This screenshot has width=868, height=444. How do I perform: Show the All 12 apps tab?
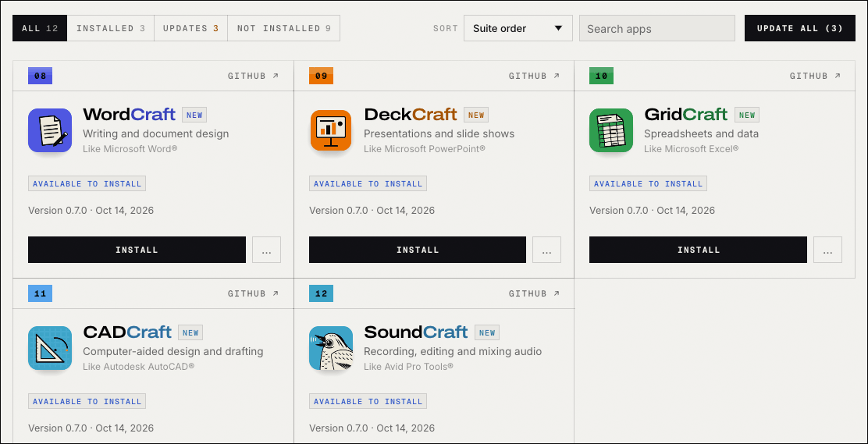tap(40, 28)
